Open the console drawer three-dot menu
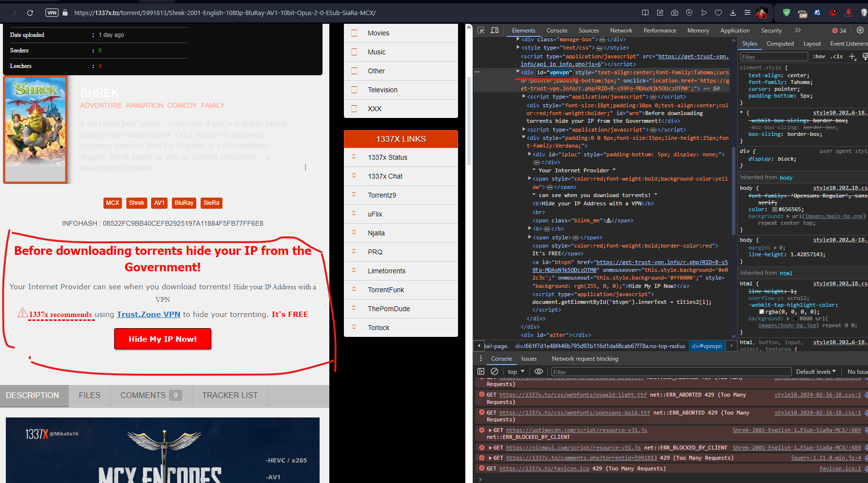This screenshot has height=483, width=868. tap(481, 358)
